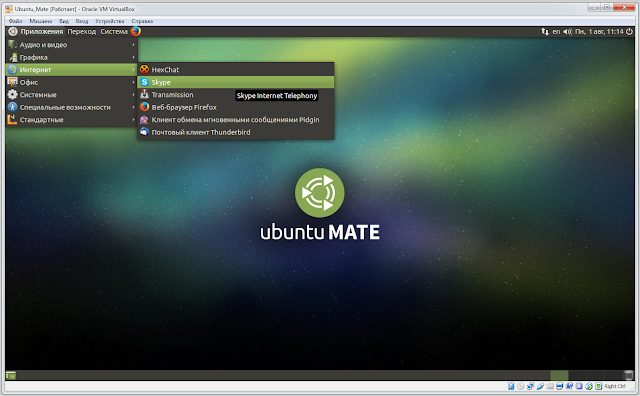Expand the Офис submenu
The height and width of the screenshot is (396, 640).
coord(72,82)
